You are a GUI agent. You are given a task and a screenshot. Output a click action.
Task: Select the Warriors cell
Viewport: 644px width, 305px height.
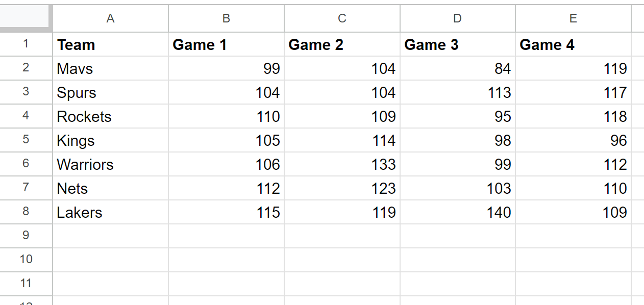click(110, 164)
